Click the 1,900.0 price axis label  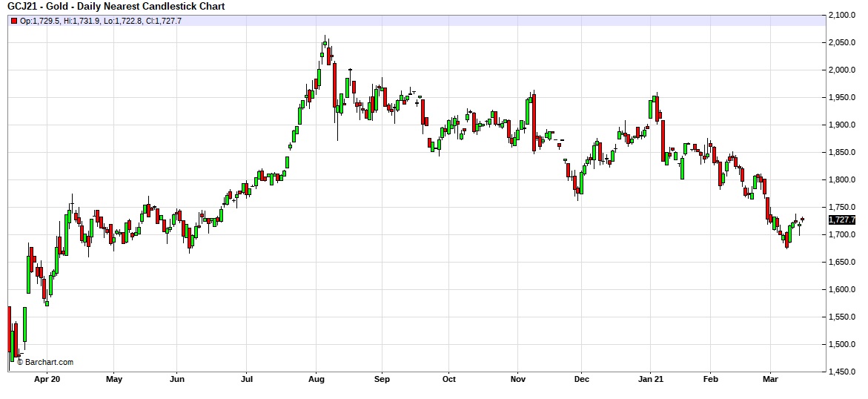pyautogui.click(x=843, y=125)
